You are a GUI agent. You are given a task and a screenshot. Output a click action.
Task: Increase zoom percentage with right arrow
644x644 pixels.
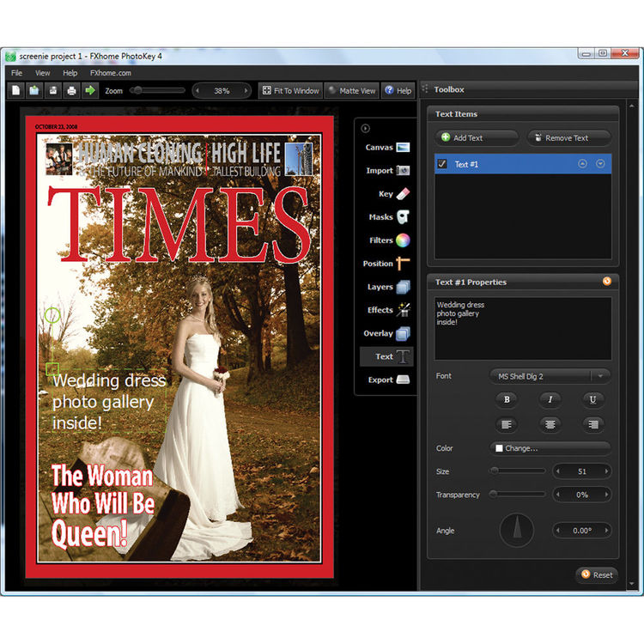[246, 91]
